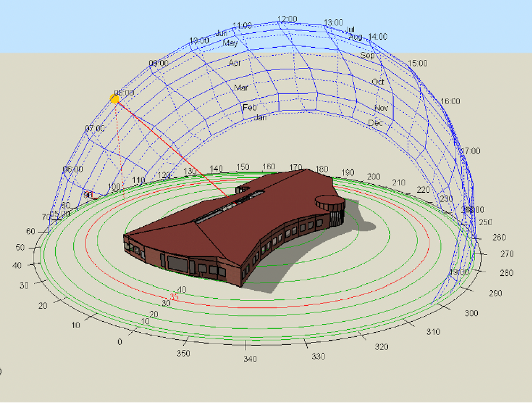The height and width of the screenshot is (403, 532).
Task: Click the yellow sun position marker
Action: 115,99
